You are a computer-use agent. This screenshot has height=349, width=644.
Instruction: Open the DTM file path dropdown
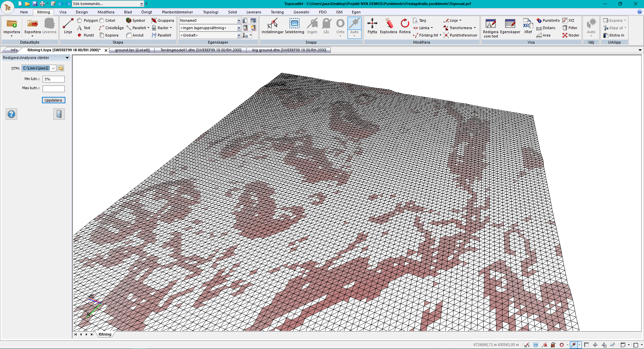(53, 68)
